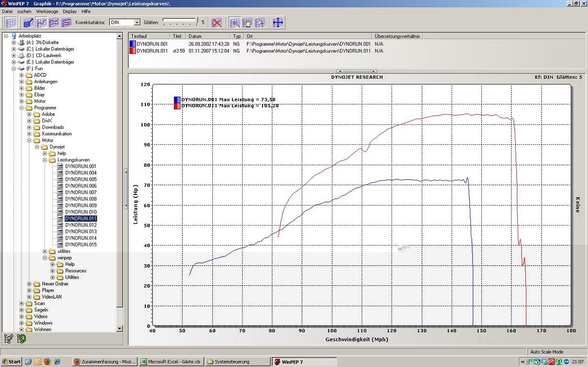Toggle the 3D graph export view button

29,22
